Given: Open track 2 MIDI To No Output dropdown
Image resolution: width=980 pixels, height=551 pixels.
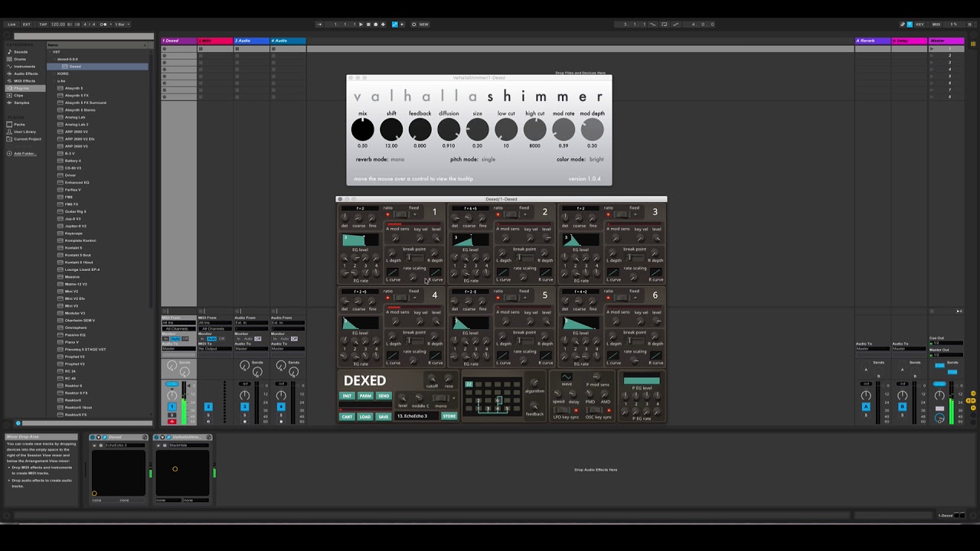Looking at the screenshot, I should coord(214,349).
